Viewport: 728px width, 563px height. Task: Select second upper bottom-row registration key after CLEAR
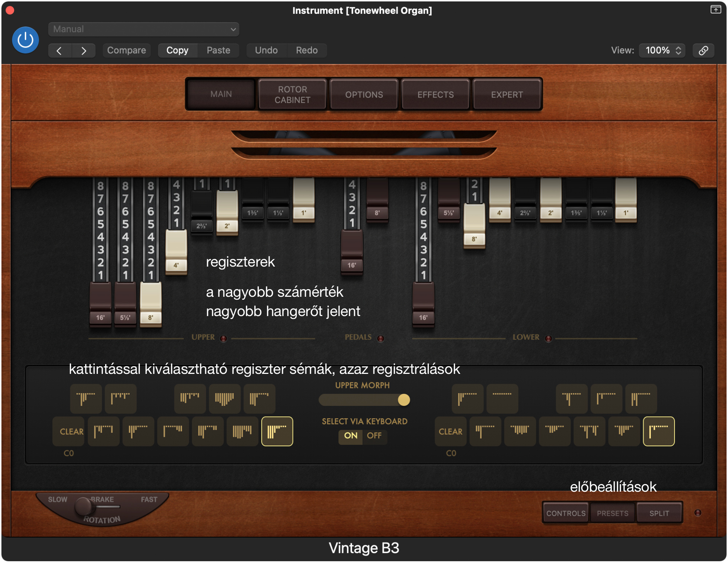[138, 431]
